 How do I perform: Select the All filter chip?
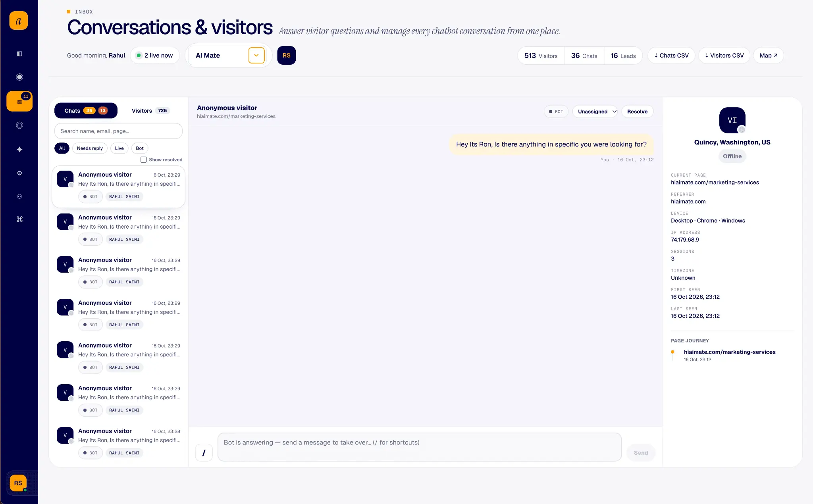(x=62, y=148)
